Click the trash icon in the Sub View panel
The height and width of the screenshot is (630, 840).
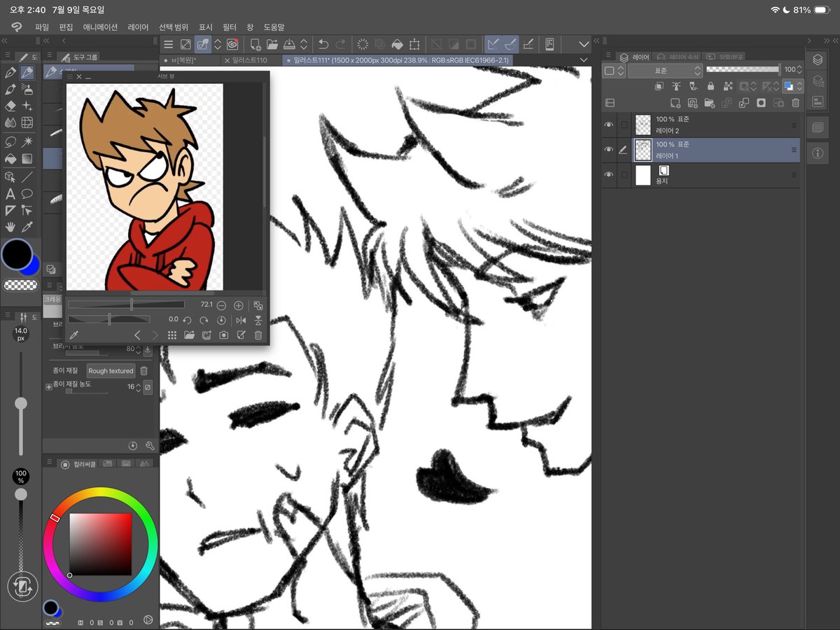[x=258, y=335]
